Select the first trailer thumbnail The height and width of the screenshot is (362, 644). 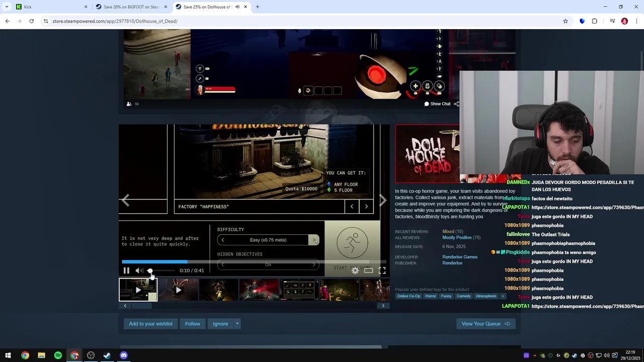[x=138, y=290]
